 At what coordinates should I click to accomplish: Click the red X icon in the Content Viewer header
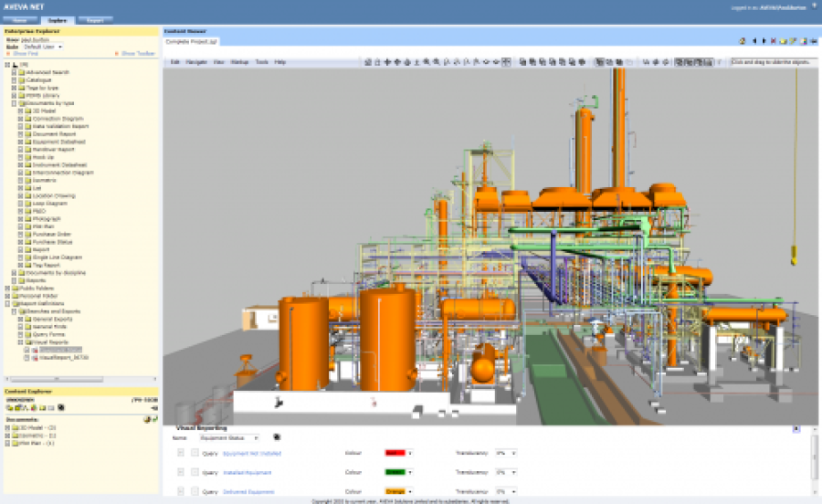(x=774, y=41)
